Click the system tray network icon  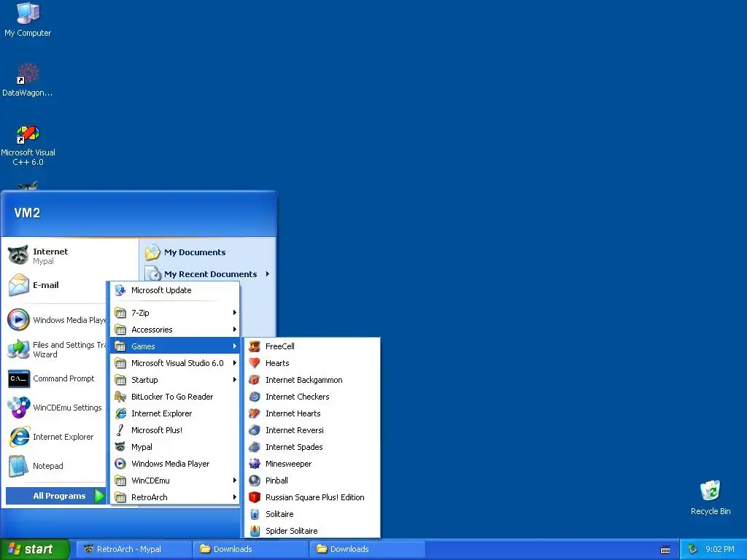point(693,549)
